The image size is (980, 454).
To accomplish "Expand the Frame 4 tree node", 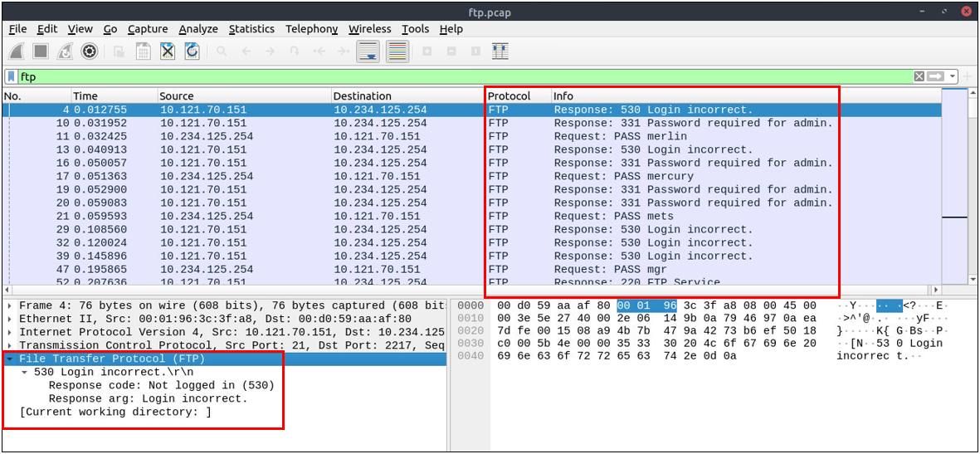I will coord(9,306).
